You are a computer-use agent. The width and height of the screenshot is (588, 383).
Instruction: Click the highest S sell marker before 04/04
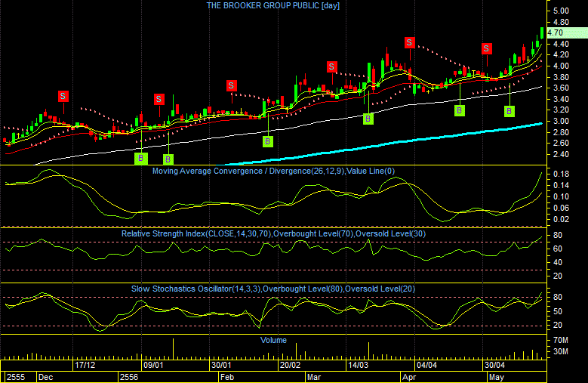pos(410,43)
